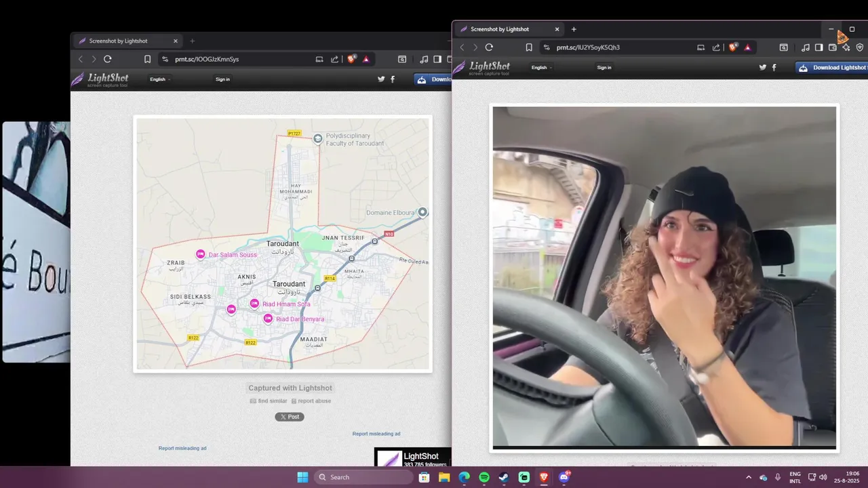The height and width of the screenshot is (488, 868).
Task: Open Leo AI sparkle icon in right window
Action: tap(846, 47)
